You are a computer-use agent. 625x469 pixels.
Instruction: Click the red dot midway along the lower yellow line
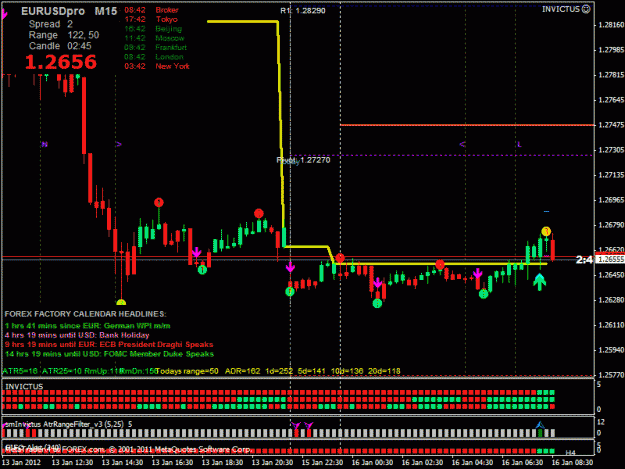(440, 264)
